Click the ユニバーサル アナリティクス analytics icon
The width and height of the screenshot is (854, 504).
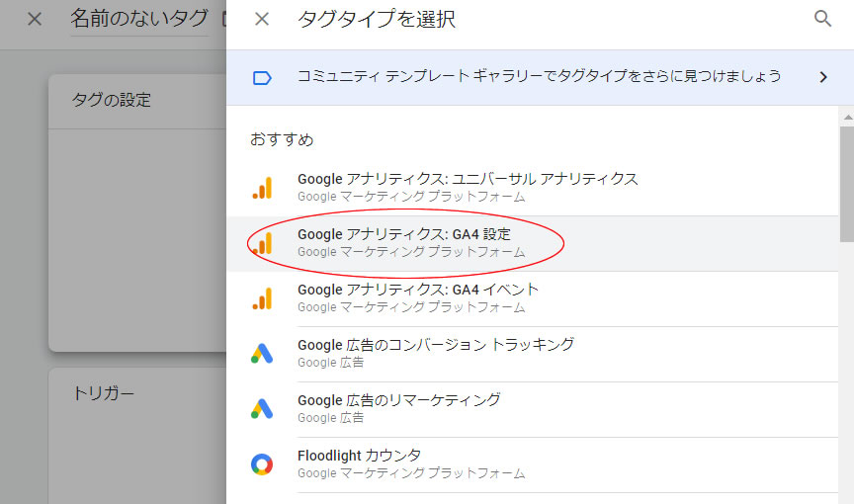(x=262, y=188)
